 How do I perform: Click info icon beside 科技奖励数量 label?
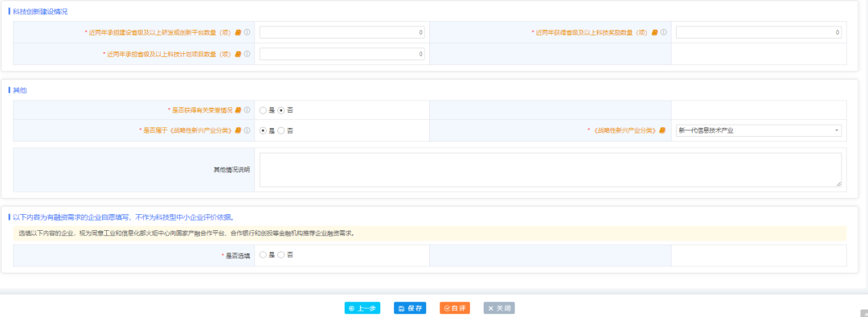663,32
